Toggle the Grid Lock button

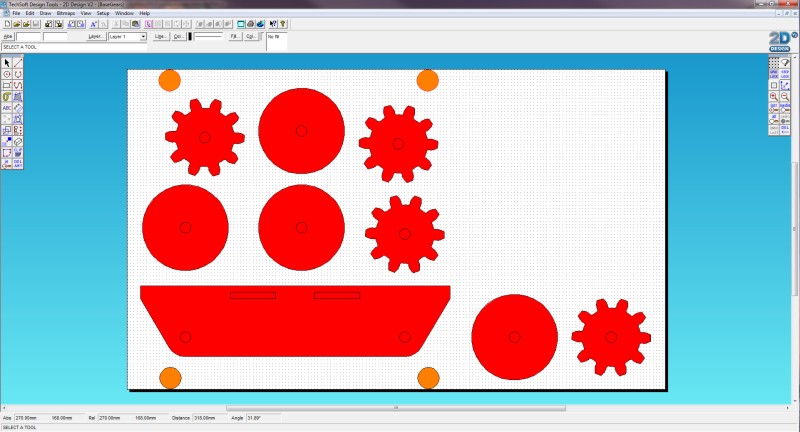point(773,75)
